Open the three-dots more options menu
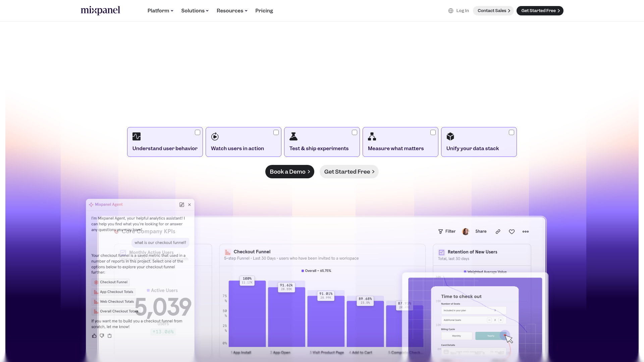Screen dimensions: 644x362 point(526,232)
